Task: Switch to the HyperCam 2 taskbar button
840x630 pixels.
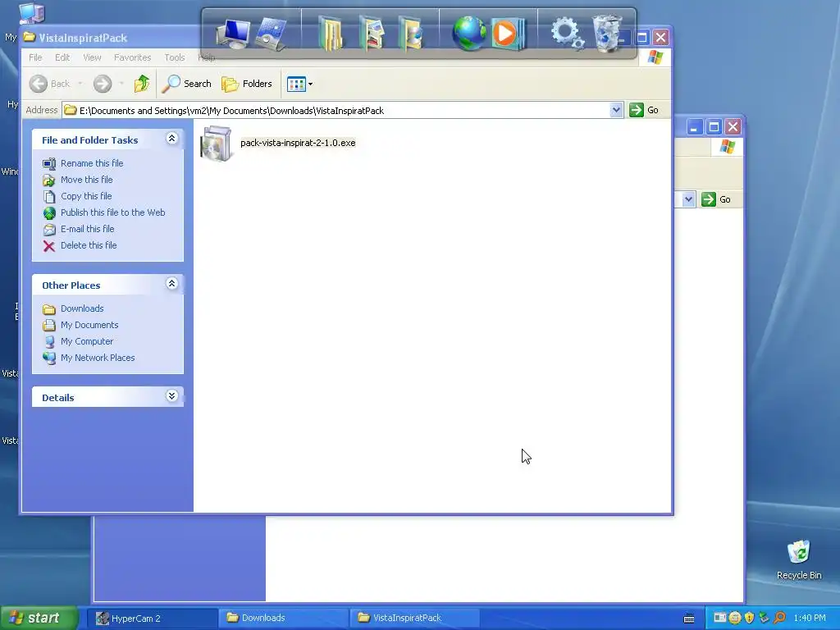Action: 153,619
